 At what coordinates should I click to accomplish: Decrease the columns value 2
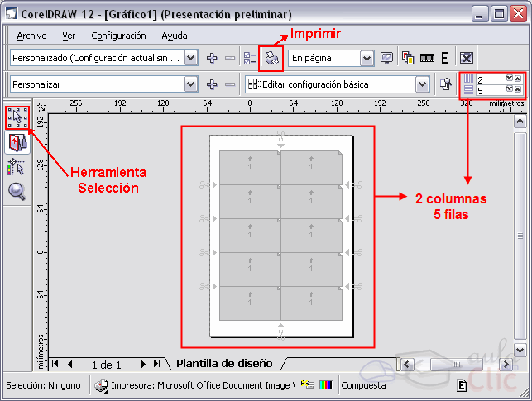pos(510,79)
